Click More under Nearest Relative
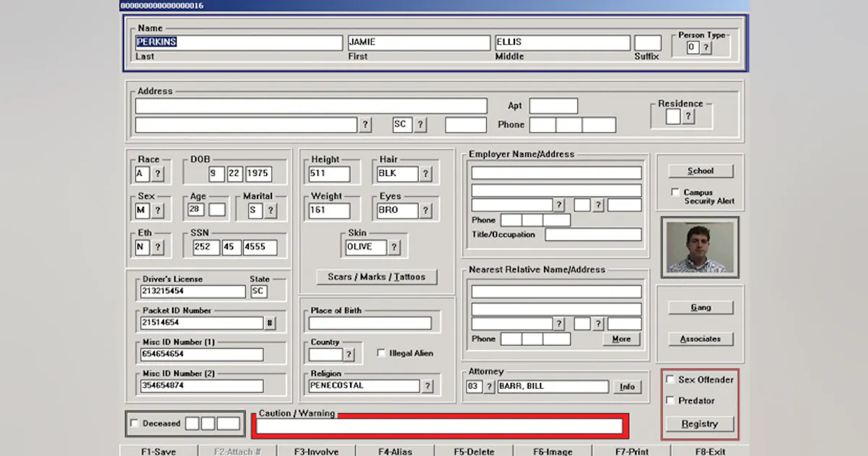The image size is (868, 456). (621, 339)
